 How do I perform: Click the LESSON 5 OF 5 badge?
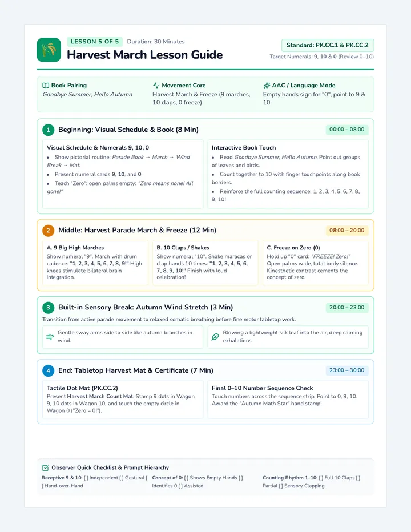pos(95,42)
